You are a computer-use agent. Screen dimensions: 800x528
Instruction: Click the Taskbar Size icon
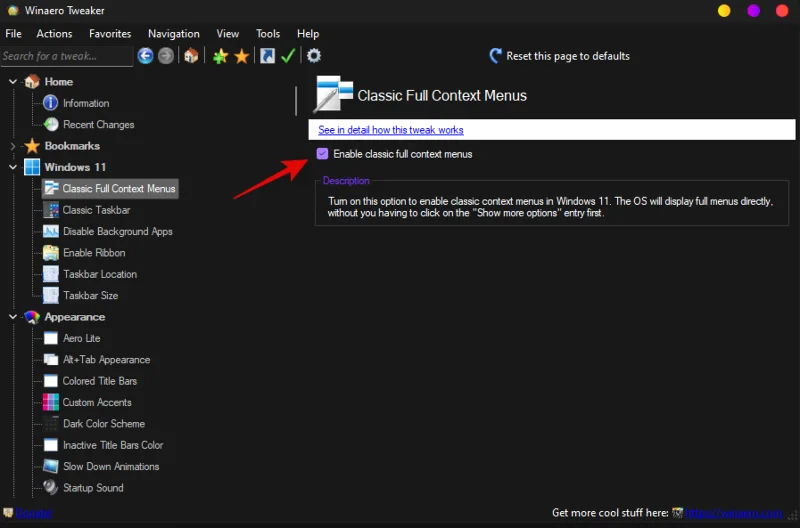[51, 296]
